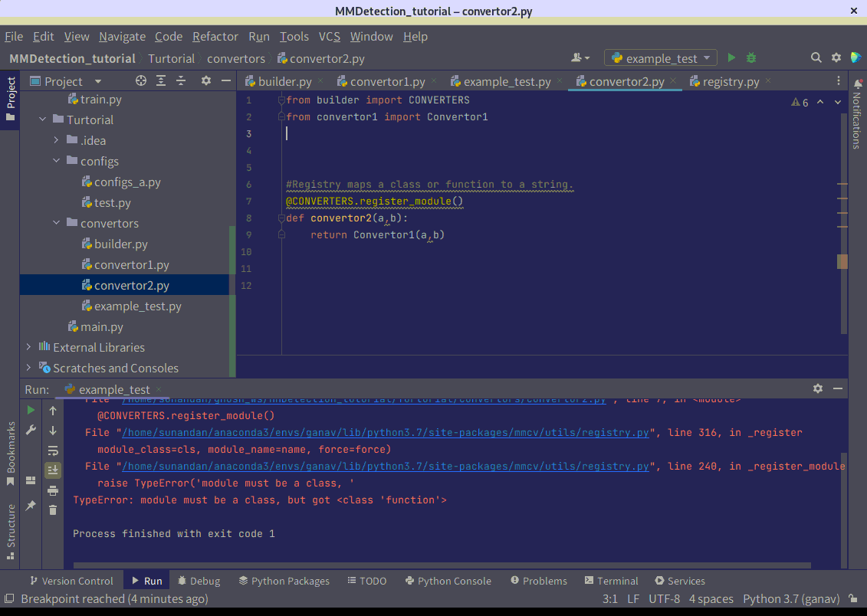
Task: Open the Terminal tool window
Action: 611,581
